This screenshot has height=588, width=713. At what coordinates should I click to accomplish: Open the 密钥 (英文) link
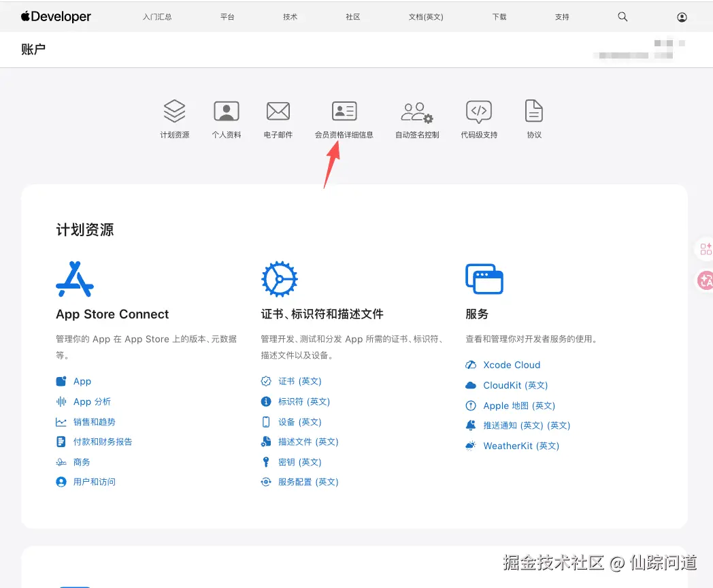(300, 462)
